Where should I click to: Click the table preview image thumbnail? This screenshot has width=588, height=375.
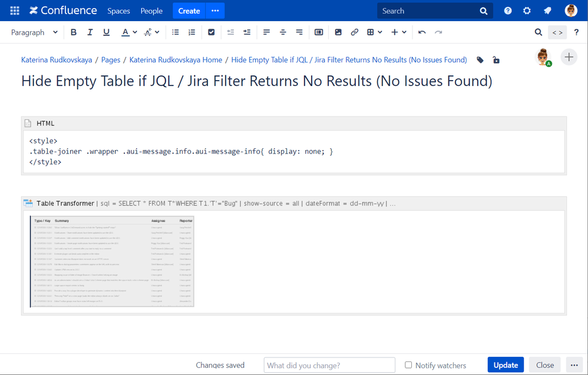coord(112,261)
